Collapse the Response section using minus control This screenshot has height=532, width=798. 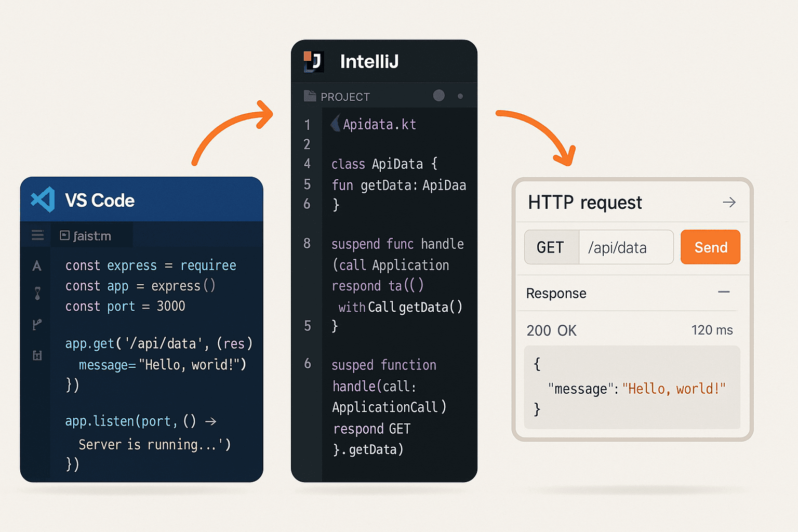tap(724, 292)
